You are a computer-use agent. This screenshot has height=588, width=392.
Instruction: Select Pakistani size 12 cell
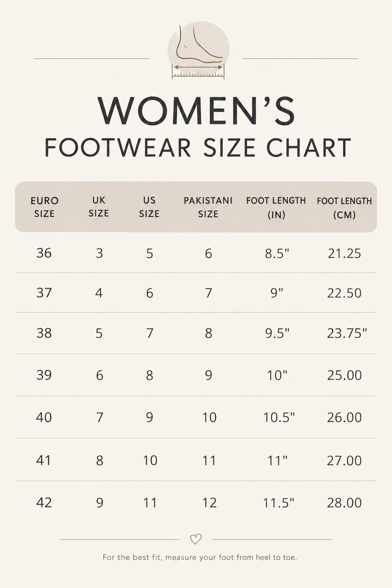tap(209, 503)
